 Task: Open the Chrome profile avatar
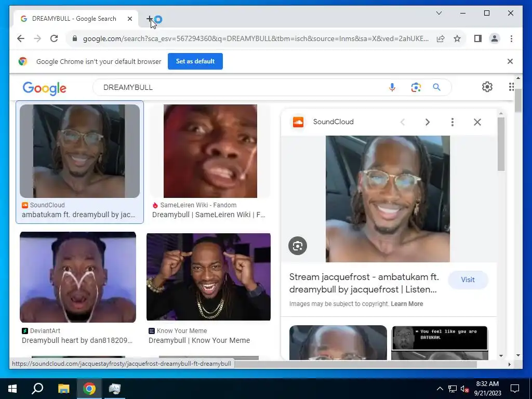(x=495, y=38)
